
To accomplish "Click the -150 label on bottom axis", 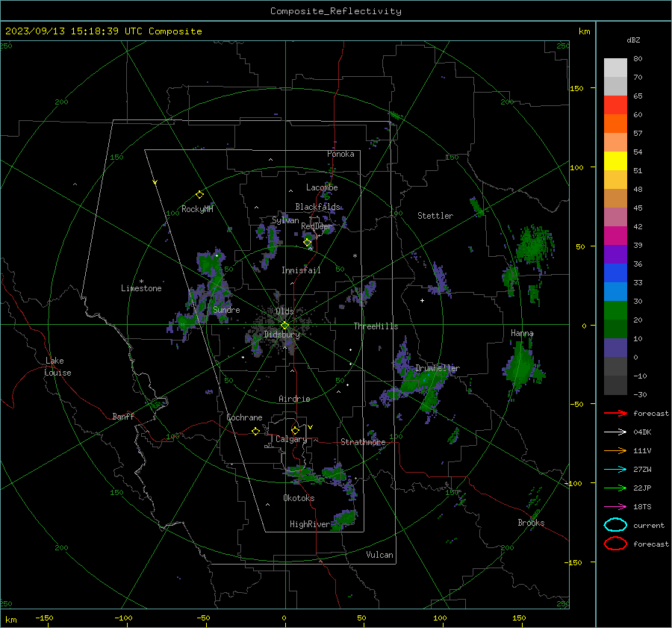I will [x=44, y=618].
